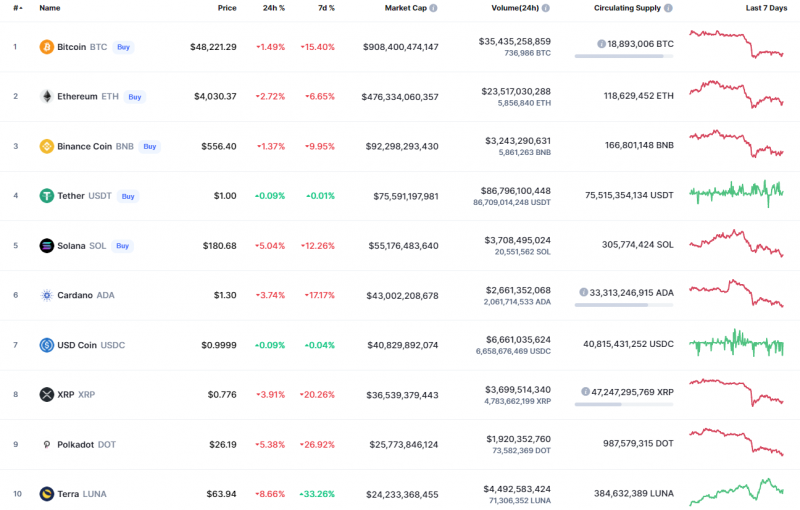This screenshot has height=510, width=800.
Task: Click Last 7 Days column header
Action: pos(766,8)
